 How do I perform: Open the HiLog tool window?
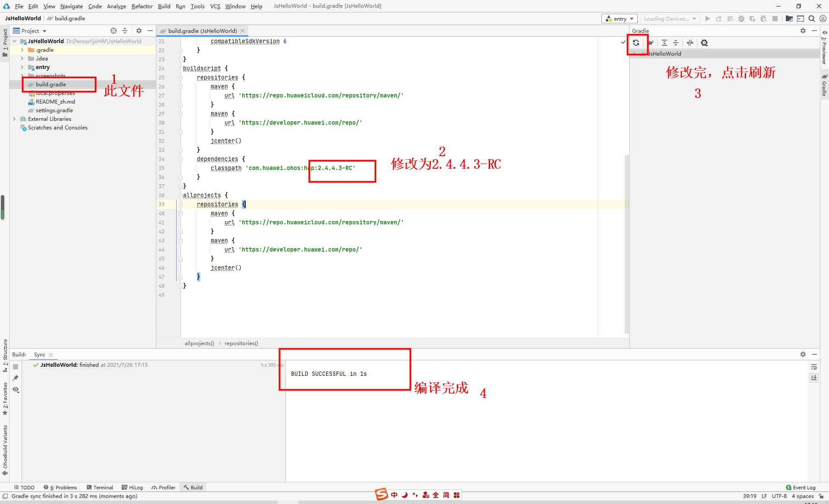pyautogui.click(x=133, y=487)
